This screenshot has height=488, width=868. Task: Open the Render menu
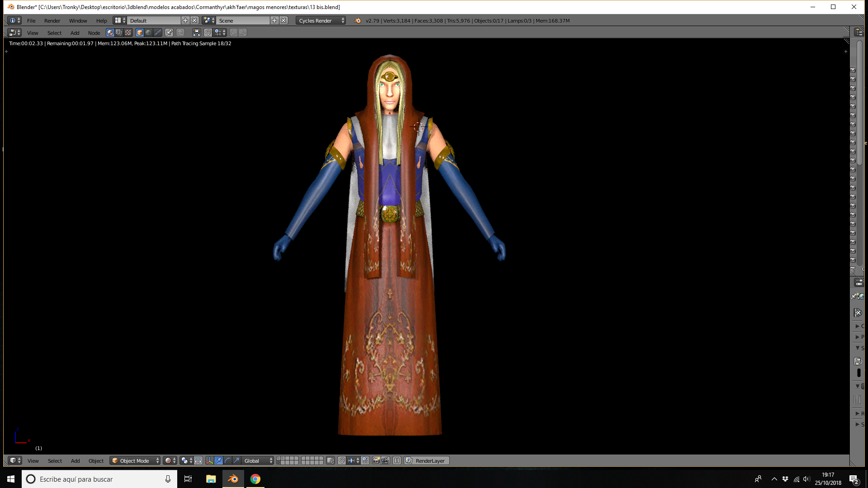click(x=52, y=20)
